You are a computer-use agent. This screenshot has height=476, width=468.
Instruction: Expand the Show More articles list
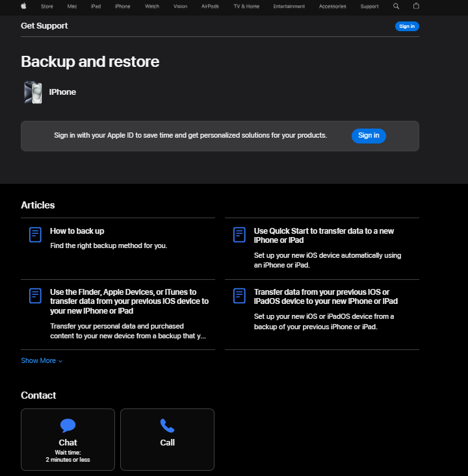pyautogui.click(x=42, y=360)
